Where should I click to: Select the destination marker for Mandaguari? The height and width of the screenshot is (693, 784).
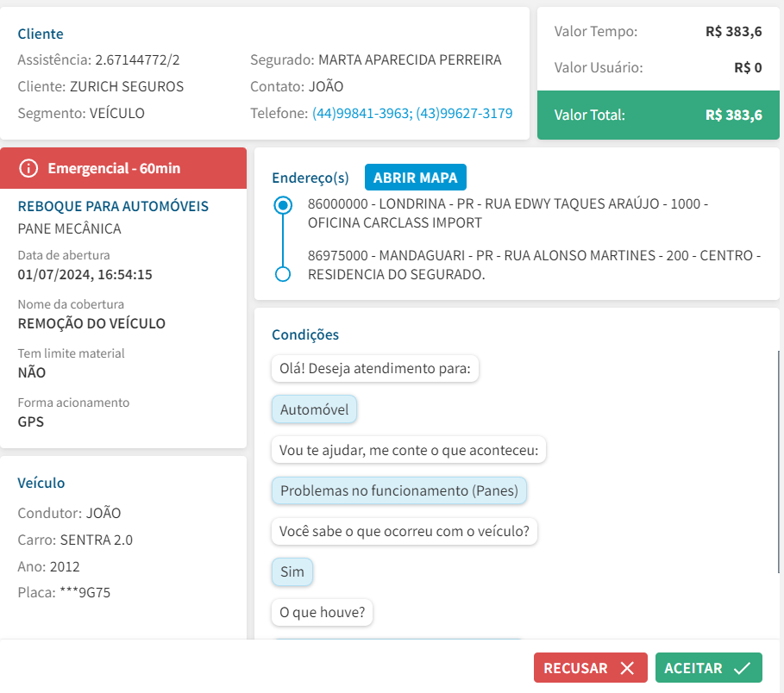(x=281, y=274)
